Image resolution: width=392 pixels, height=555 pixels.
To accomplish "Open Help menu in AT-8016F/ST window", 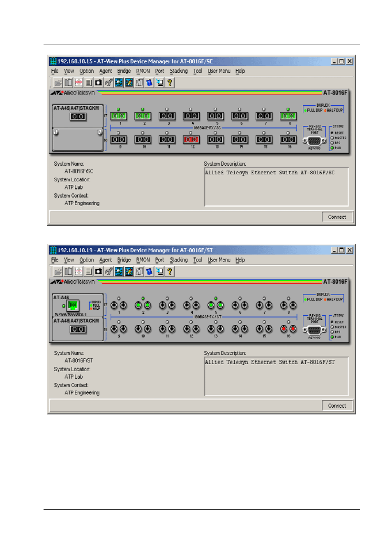I will pyautogui.click(x=240, y=260).
